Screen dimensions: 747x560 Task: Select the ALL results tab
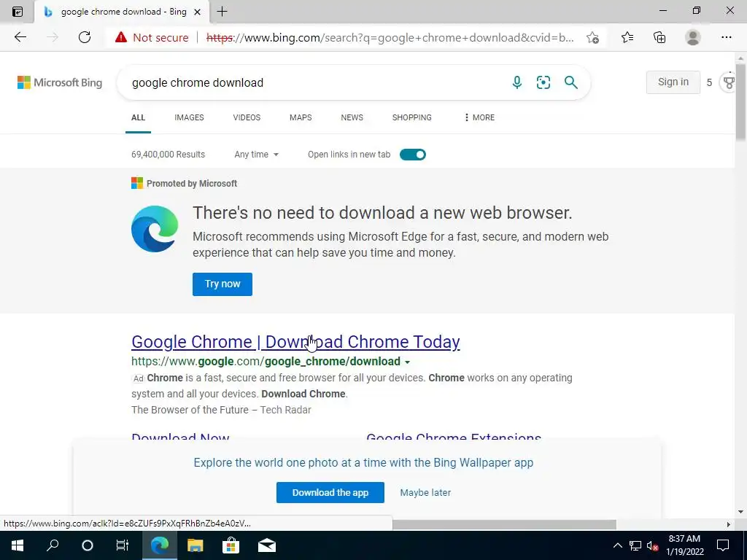pyautogui.click(x=138, y=117)
